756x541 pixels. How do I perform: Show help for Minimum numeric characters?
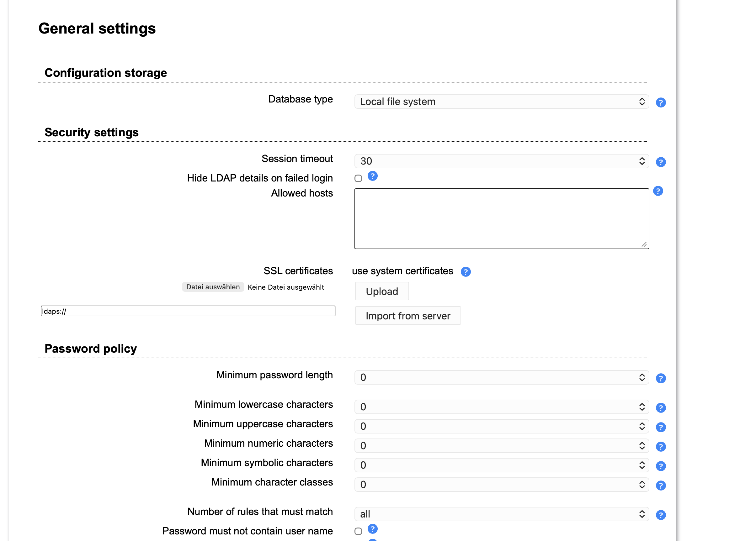click(x=660, y=447)
